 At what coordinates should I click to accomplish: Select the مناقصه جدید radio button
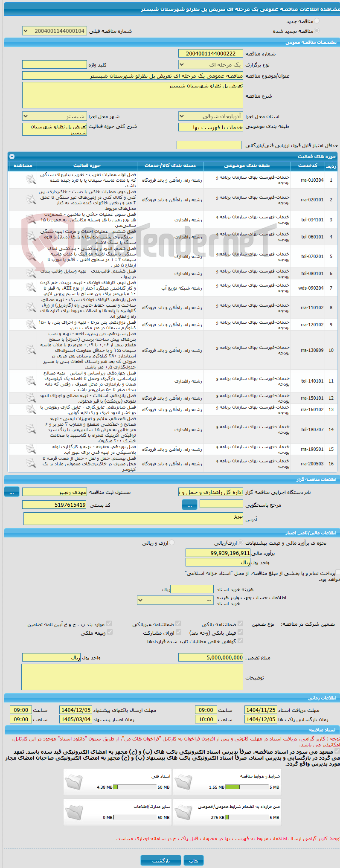(316, 21)
